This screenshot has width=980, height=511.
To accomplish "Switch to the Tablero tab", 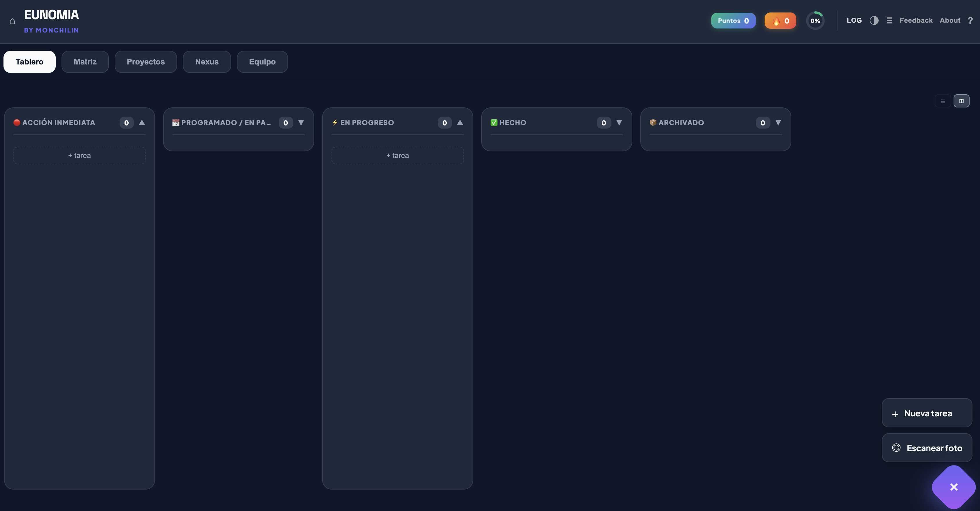I will [x=29, y=62].
